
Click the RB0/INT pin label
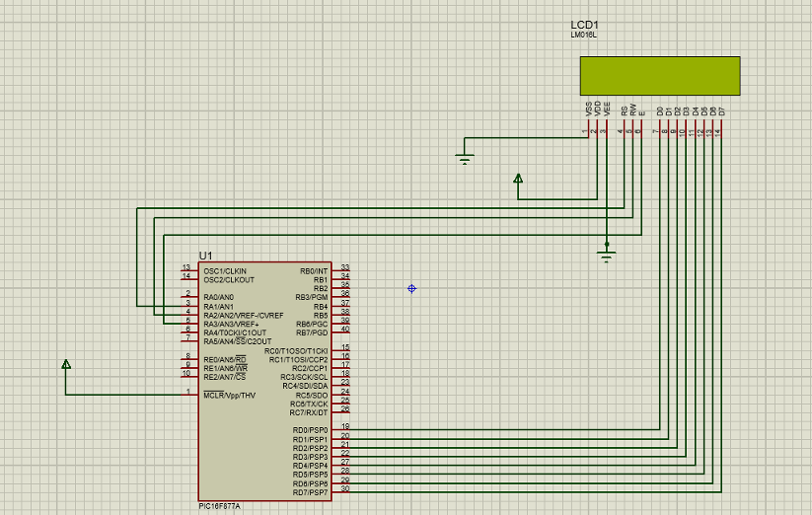click(314, 271)
